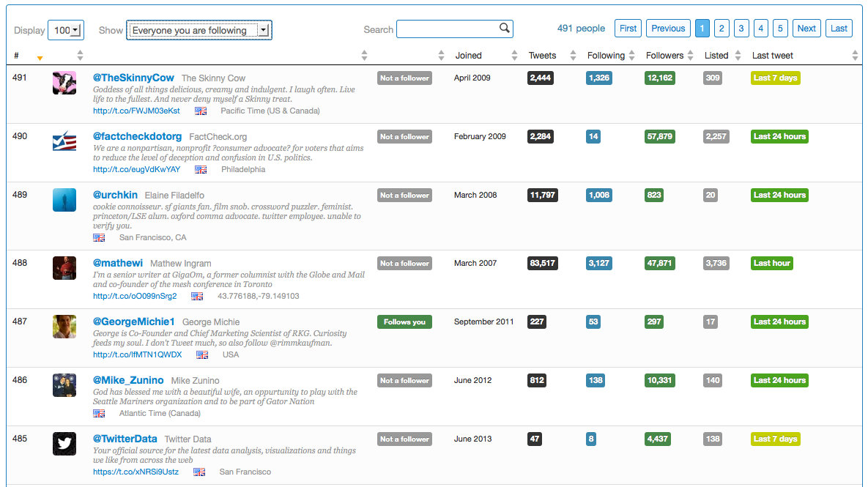This screenshot has height=487, width=868.
Task: Sort by Joined column
Action: tap(514, 56)
